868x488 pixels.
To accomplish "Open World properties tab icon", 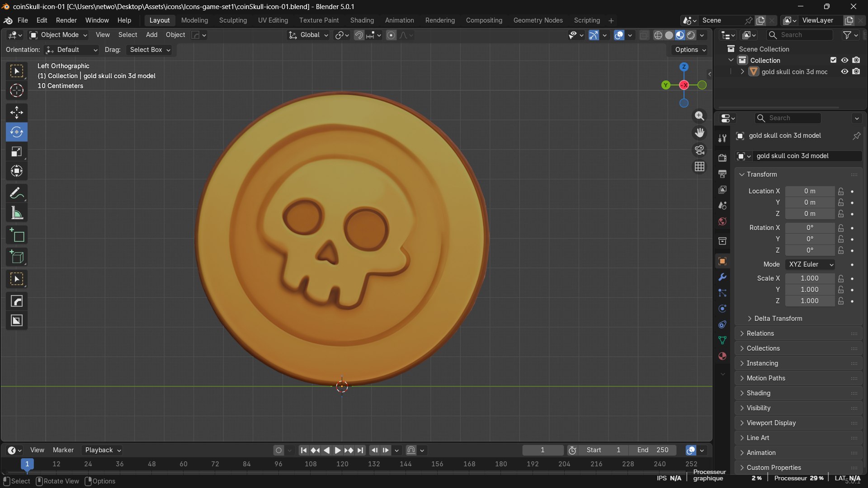I will point(722,221).
